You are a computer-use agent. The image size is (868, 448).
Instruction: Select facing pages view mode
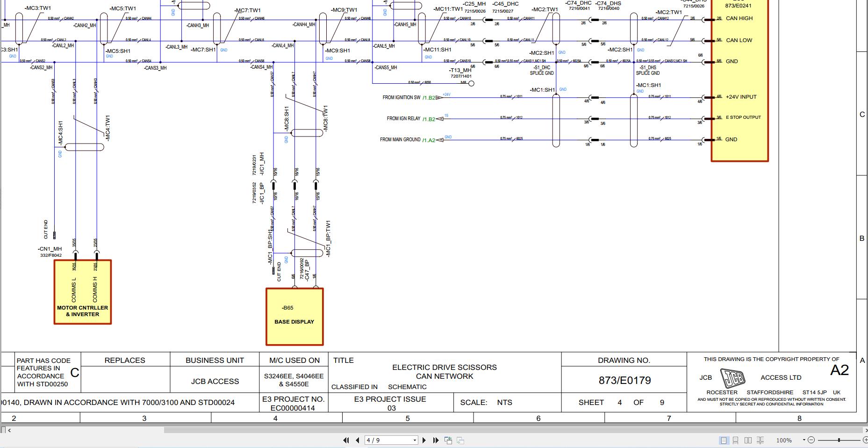tap(748, 440)
